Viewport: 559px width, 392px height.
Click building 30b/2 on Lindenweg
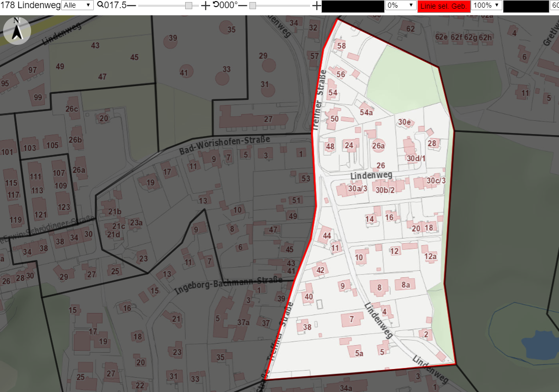[389, 187]
